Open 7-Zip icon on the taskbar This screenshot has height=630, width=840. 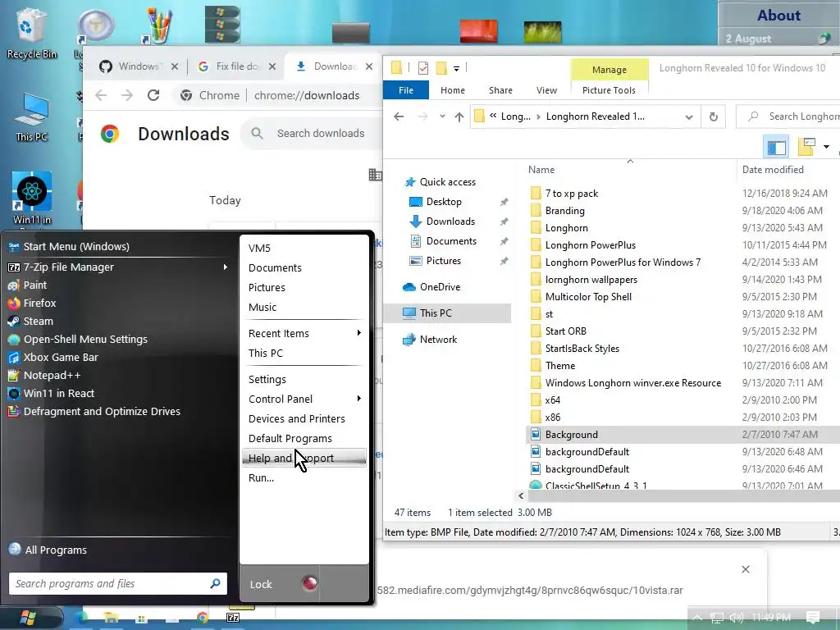click(233, 618)
